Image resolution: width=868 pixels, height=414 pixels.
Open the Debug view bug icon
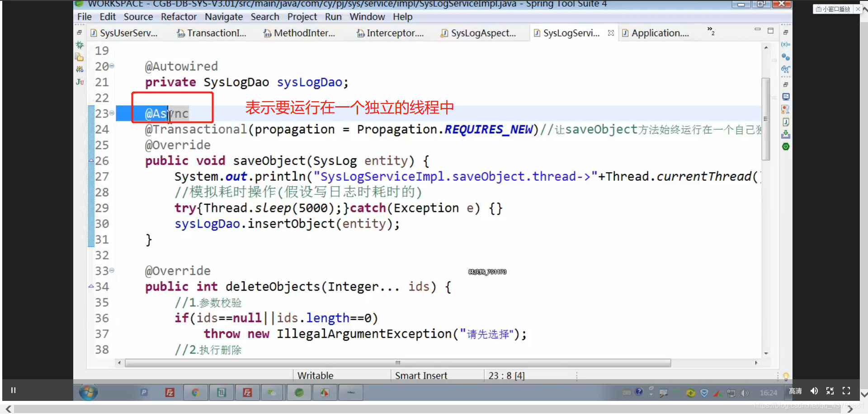(x=80, y=45)
